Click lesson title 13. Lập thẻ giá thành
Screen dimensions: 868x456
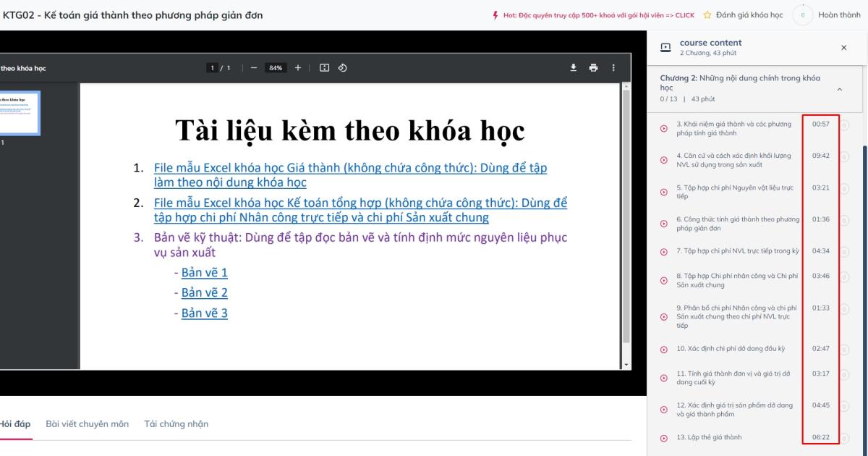click(x=709, y=437)
